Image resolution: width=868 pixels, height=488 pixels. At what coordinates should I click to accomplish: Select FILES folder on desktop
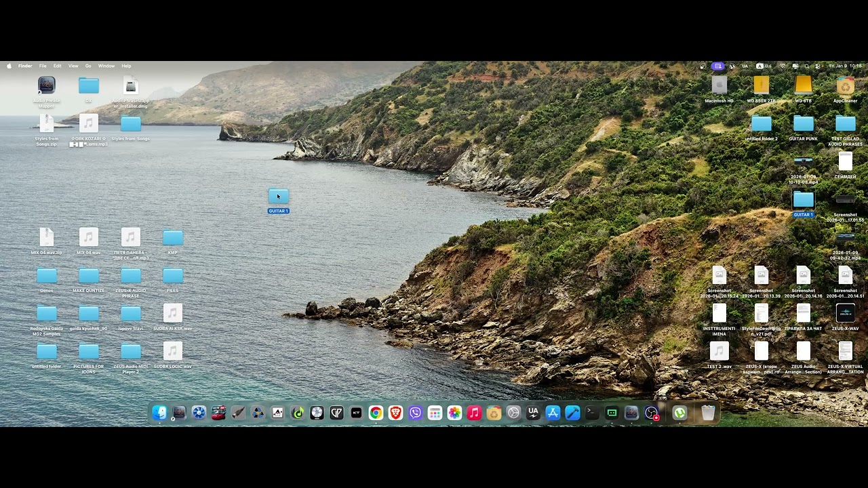click(173, 275)
